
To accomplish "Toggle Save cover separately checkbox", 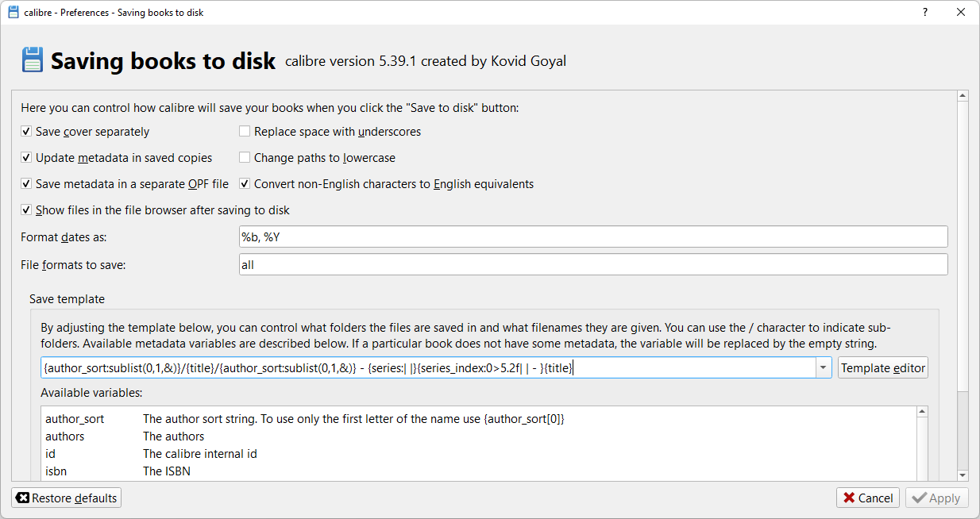I will [26, 132].
